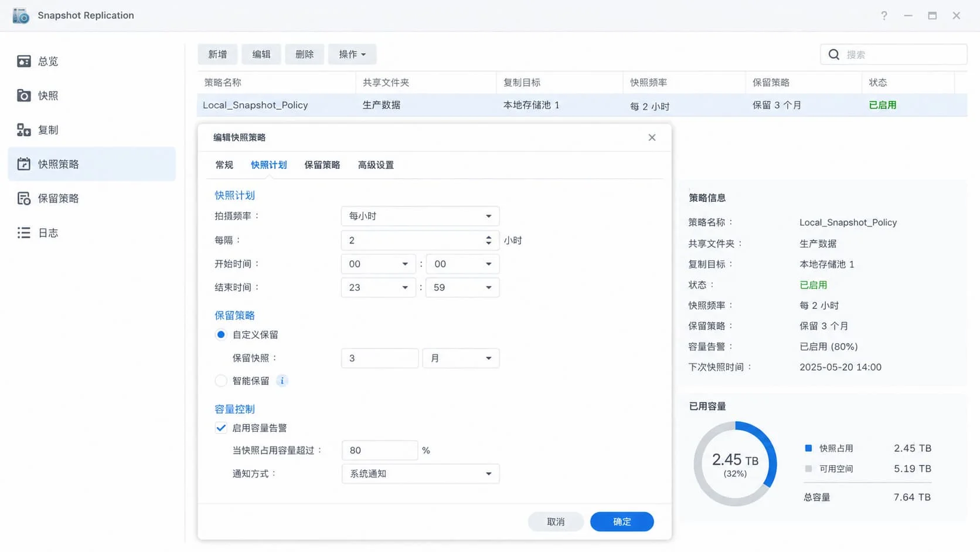Screen dimensions: 980x552
Task: Open the 总览 overview icon in sidebar
Action: [24, 61]
